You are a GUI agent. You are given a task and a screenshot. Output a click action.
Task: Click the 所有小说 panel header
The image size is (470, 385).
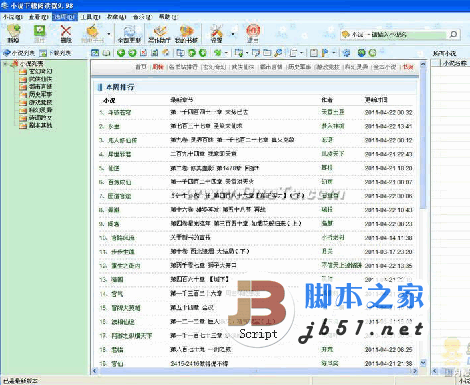pos(444,53)
